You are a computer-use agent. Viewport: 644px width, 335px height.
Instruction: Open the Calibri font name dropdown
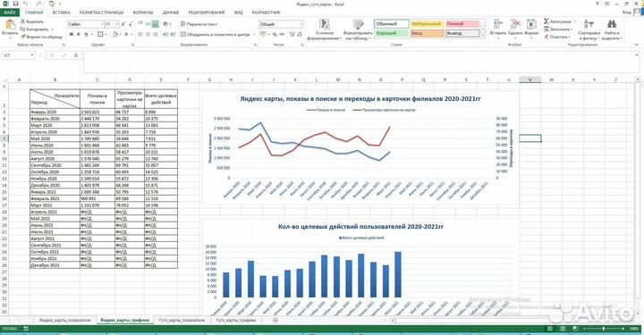(x=102, y=25)
